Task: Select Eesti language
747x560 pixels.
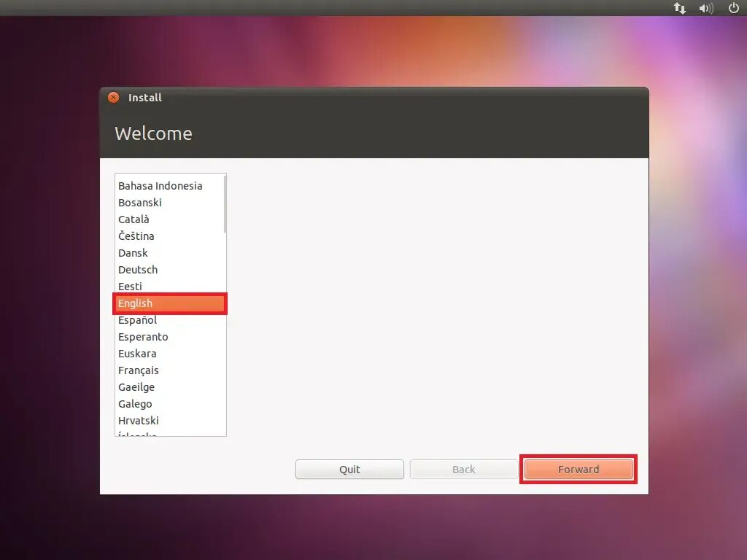Action: point(169,286)
